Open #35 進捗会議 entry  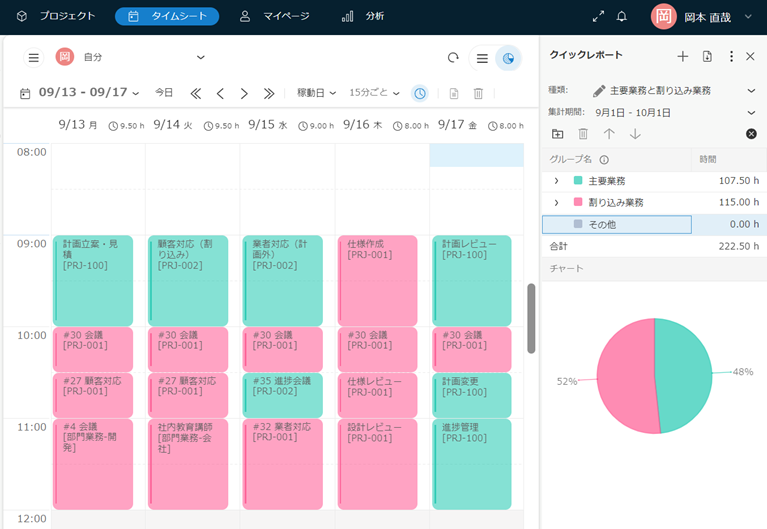(x=283, y=395)
